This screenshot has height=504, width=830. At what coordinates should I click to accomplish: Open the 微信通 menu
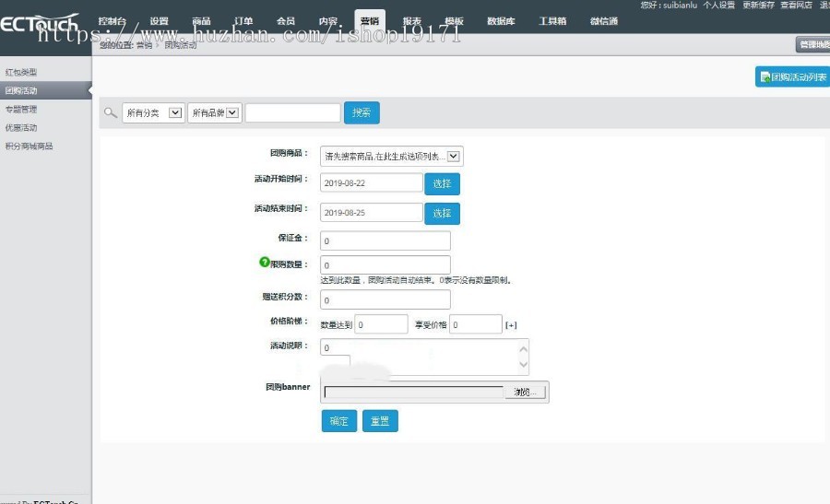[x=603, y=21]
